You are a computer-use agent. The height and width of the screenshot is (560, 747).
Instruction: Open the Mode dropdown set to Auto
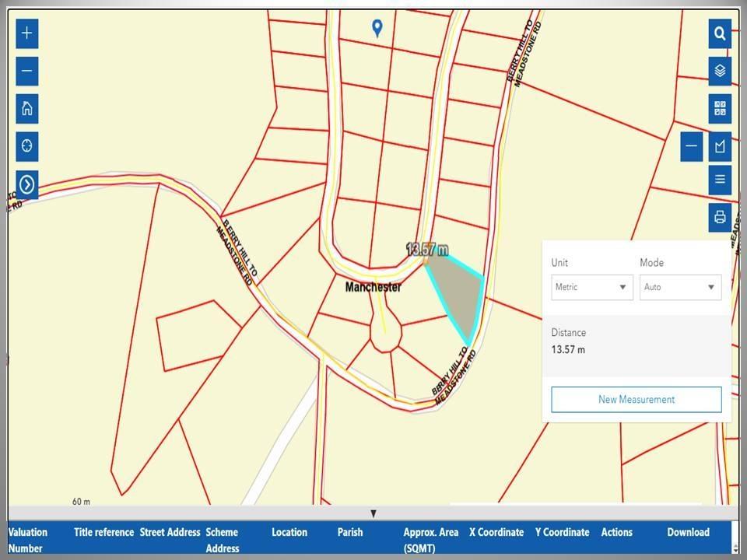[679, 287]
